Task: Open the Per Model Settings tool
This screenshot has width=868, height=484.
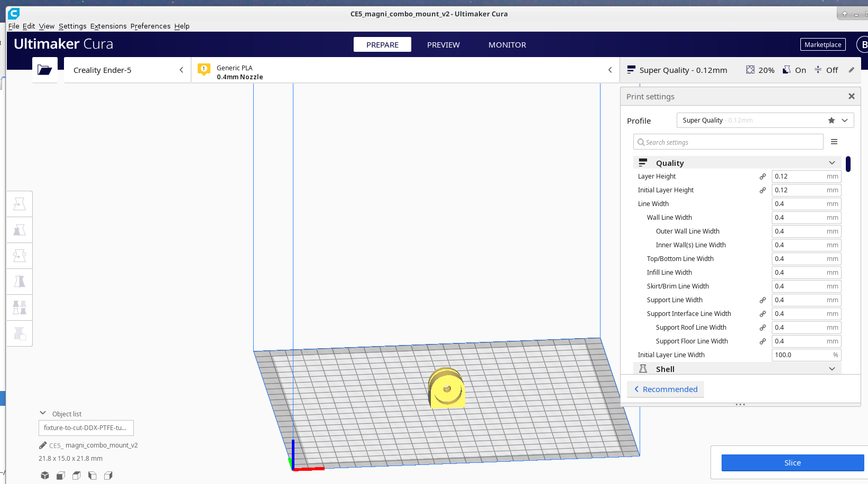Action: coord(20,308)
